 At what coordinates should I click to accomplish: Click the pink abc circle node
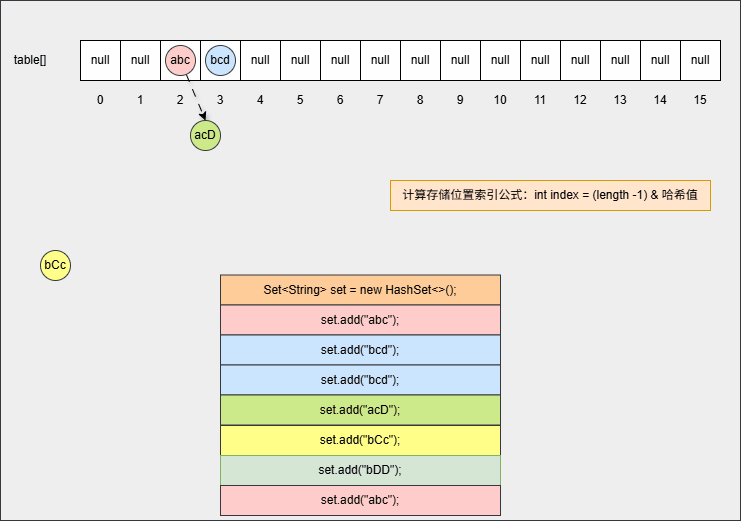click(x=180, y=60)
